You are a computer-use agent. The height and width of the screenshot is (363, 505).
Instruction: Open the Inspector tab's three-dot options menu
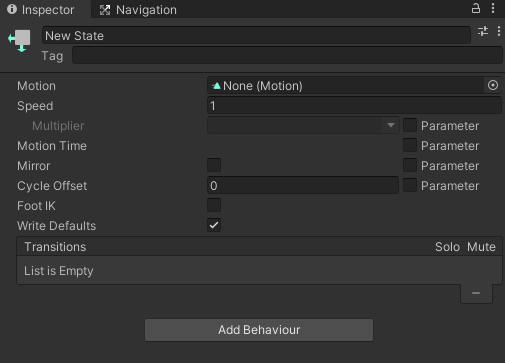pyautogui.click(x=493, y=8)
